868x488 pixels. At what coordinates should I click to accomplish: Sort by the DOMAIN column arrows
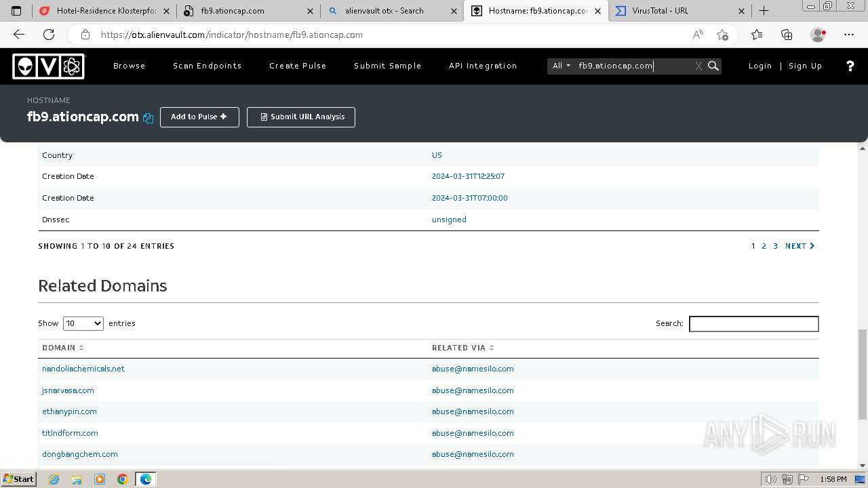[81, 348]
